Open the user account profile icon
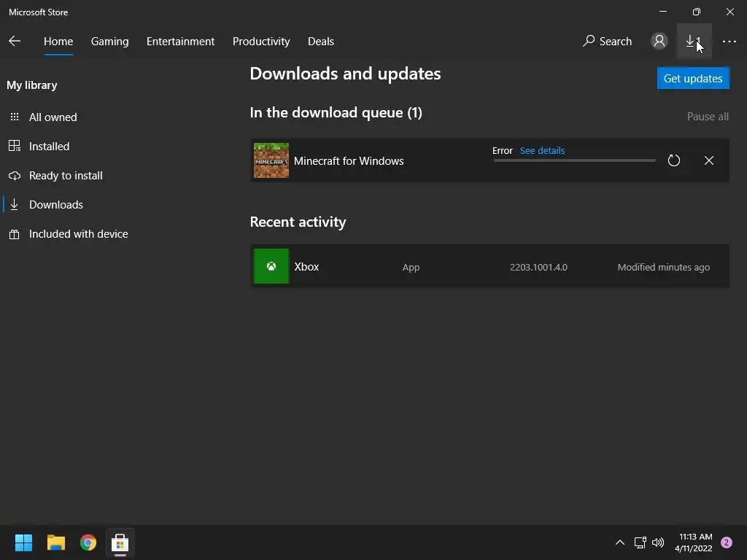The width and height of the screenshot is (747, 560). (659, 41)
